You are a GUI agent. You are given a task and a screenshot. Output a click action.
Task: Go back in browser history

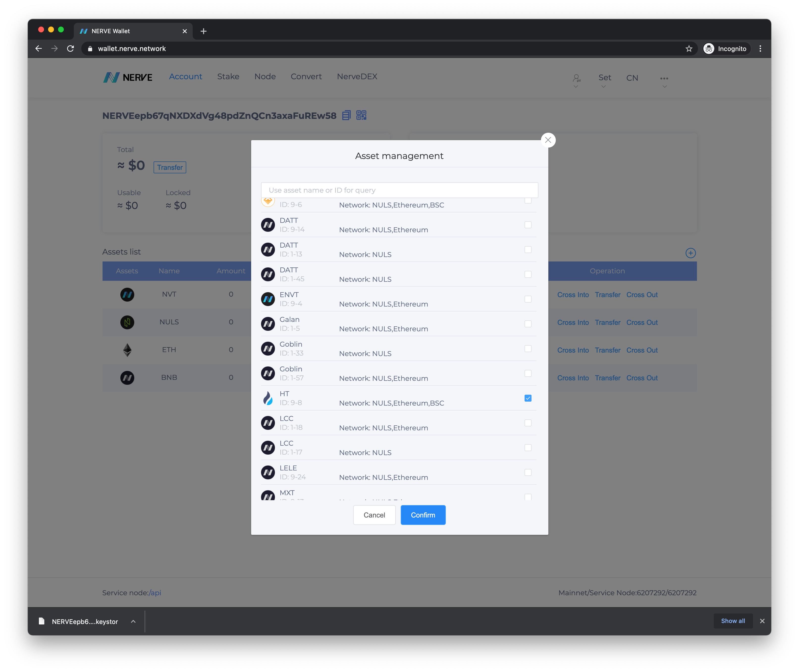click(x=38, y=49)
